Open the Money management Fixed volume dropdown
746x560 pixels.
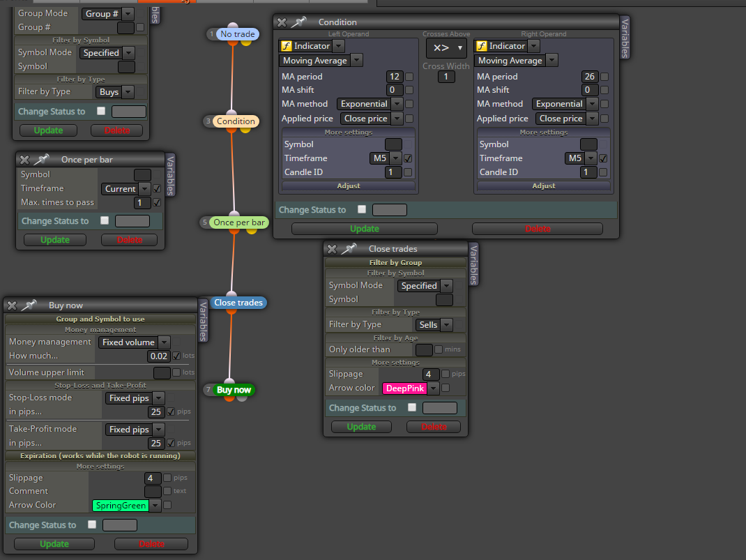pyautogui.click(x=134, y=342)
